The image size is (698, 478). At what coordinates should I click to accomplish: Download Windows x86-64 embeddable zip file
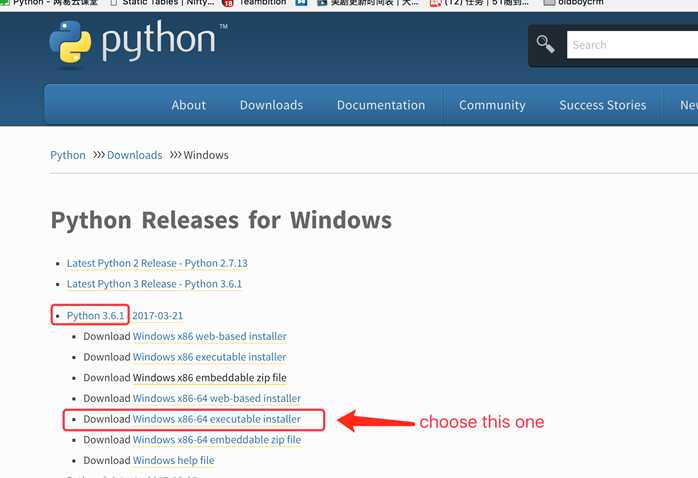[x=217, y=440]
